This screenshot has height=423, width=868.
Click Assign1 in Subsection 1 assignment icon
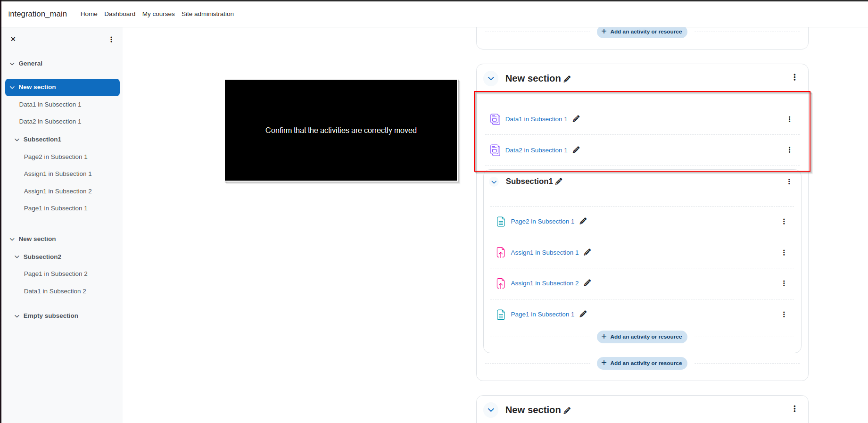click(x=501, y=252)
